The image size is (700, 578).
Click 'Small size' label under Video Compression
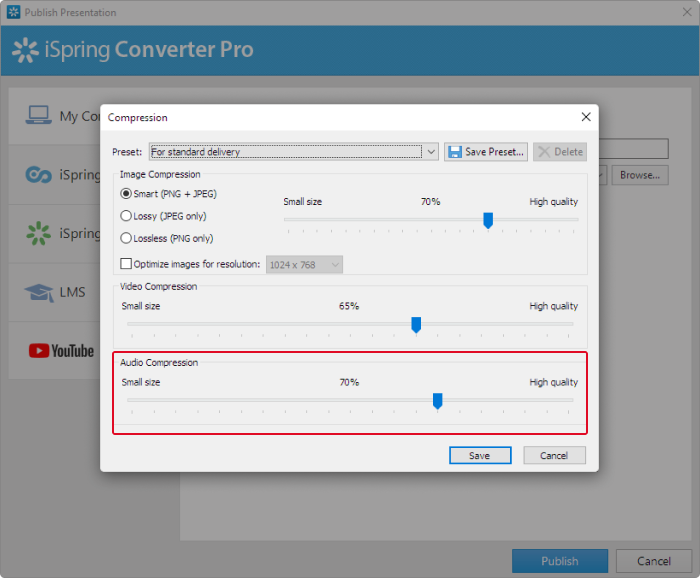pyautogui.click(x=141, y=306)
